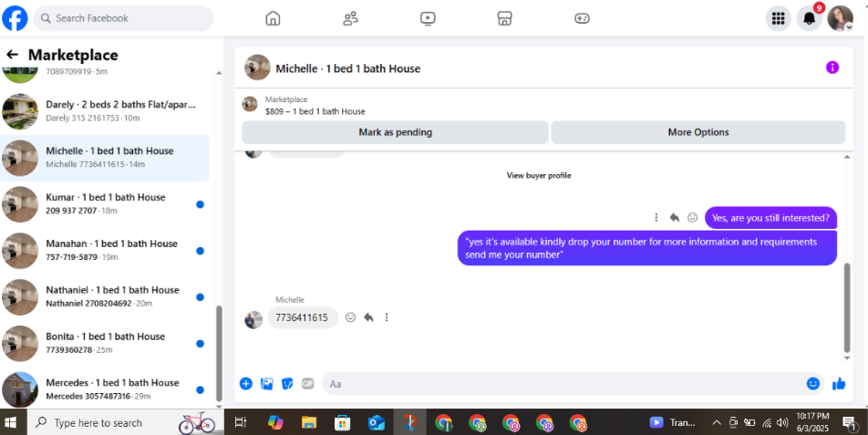Open the Watch video icon
The height and width of the screenshot is (435, 868).
428,18
